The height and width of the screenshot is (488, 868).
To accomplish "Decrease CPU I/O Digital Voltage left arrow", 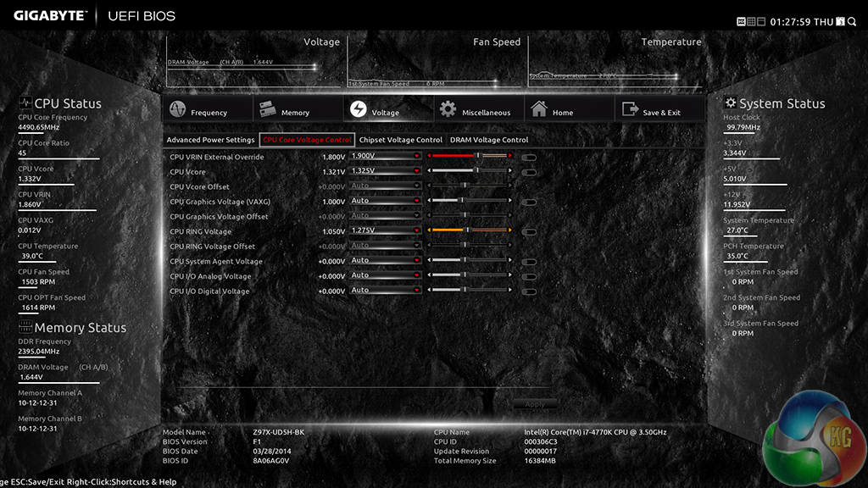I will click(x=429, y=290).
